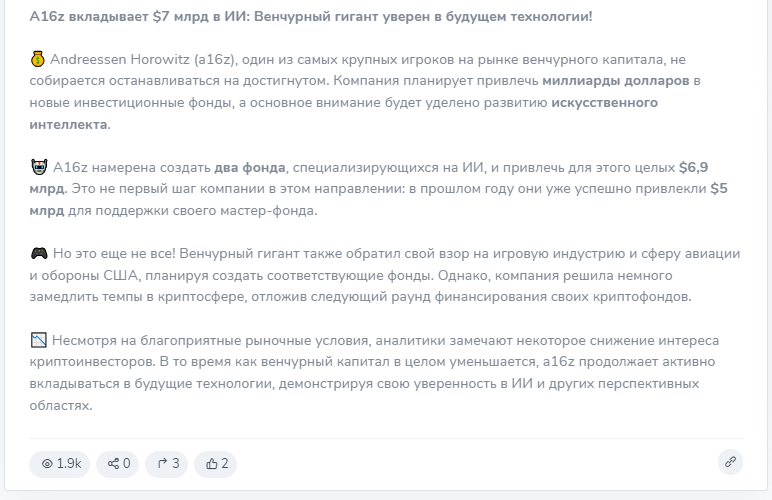The height and width of the screenshot is (500, 772).
Task: Click the word 'криптофондов'
Action: click(x=641, y=297)
